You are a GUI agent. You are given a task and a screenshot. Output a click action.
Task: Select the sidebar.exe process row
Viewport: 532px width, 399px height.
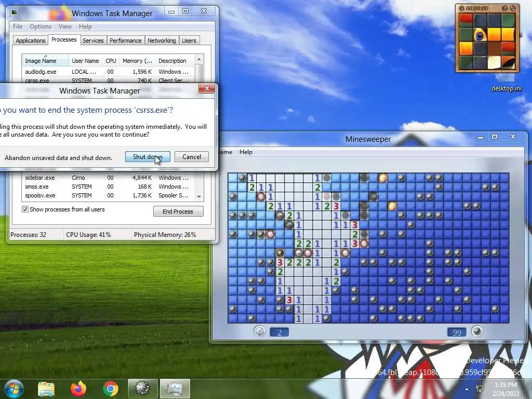109,178
